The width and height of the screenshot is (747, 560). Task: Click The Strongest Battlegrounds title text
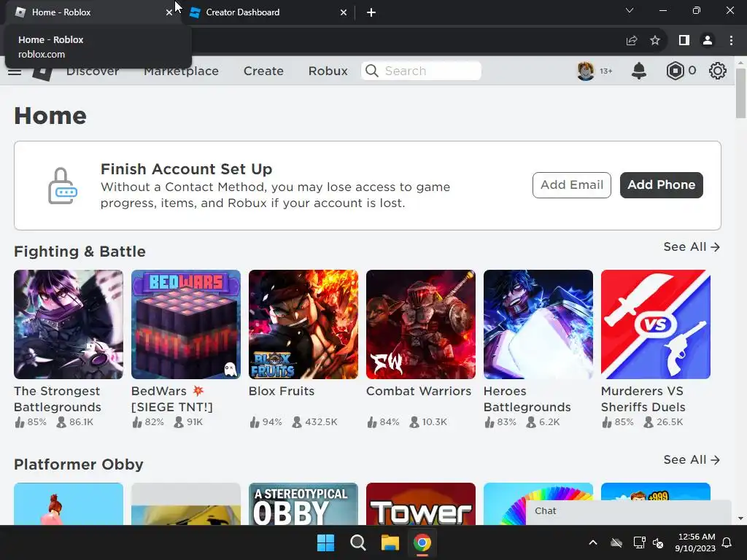(x=58, y=399)
